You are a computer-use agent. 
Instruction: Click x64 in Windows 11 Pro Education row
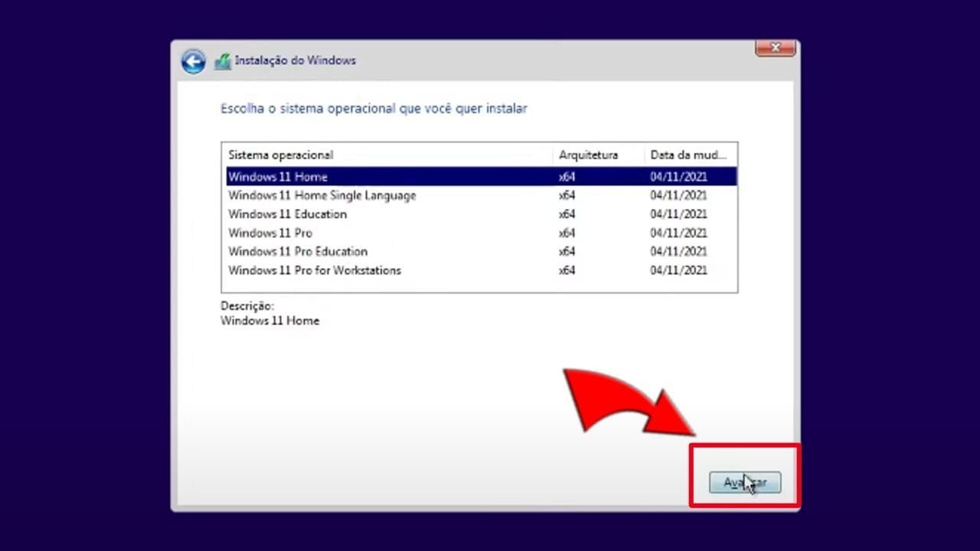click(x=567, y=252)
